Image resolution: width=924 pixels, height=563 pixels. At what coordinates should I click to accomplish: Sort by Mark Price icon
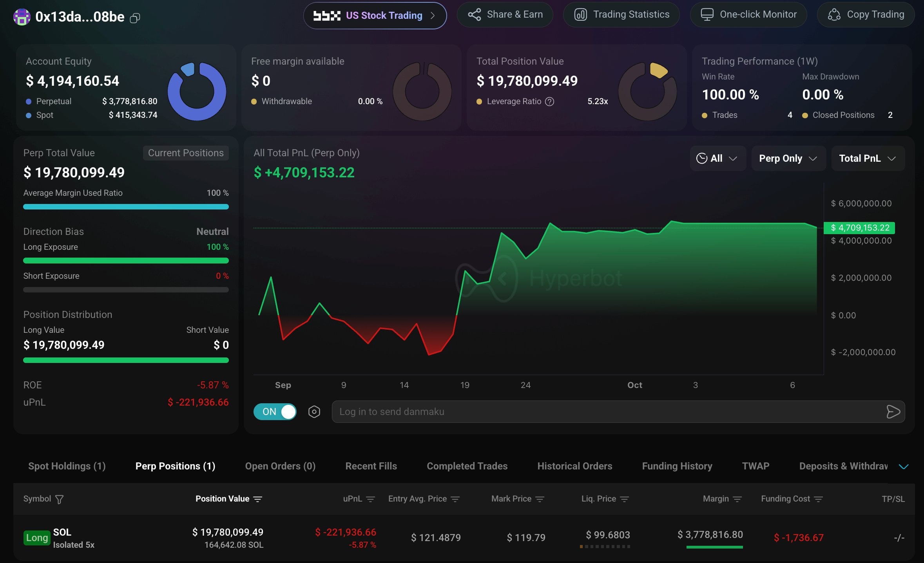pyautogui.click(x=540, y=499)
